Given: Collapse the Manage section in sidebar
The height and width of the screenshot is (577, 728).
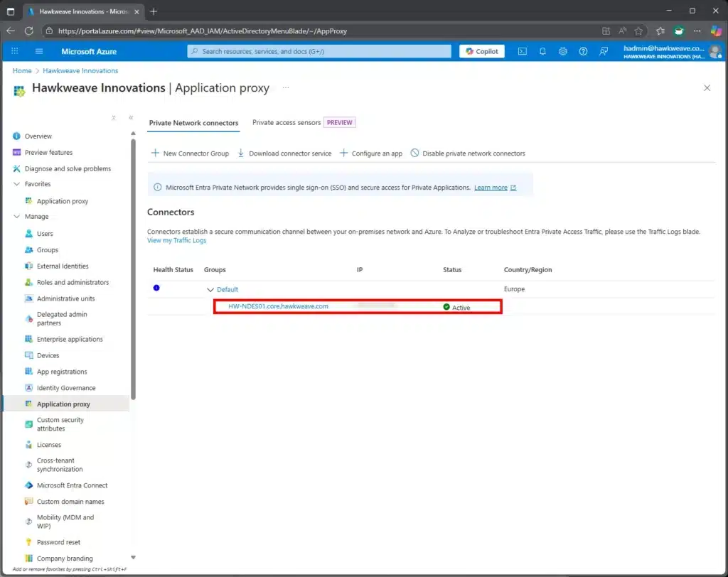Looking at the screenshot, I should tap(17, 217).
